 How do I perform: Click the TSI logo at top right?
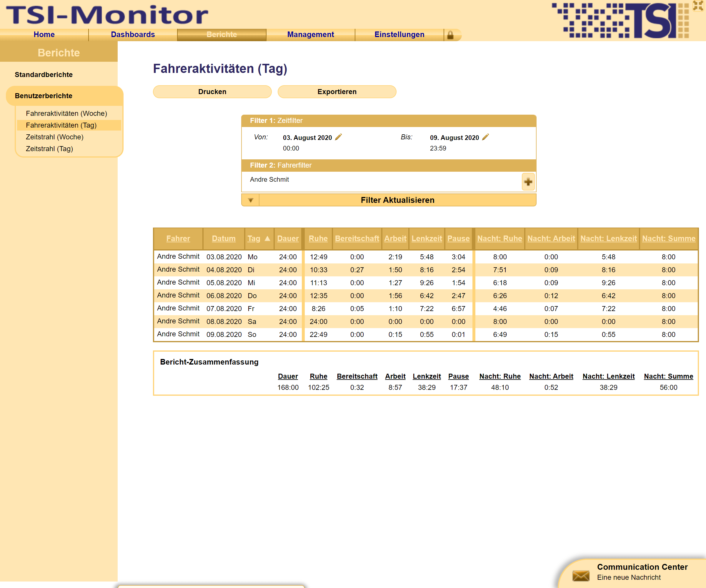click(620, 20)
